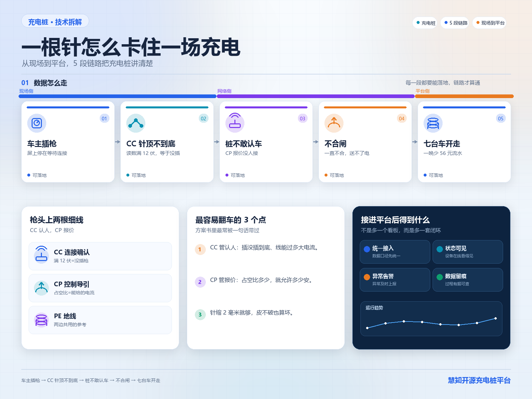The image size is (532, 399).
Task: Click the router icon on the 桩不敢认车 card
Action: 235,123
